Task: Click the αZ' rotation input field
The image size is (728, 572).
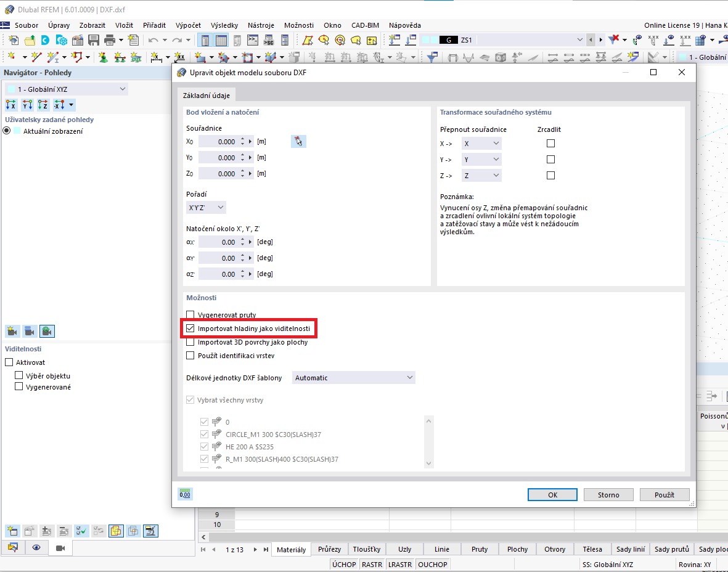Action: click(x=219, y=274)
